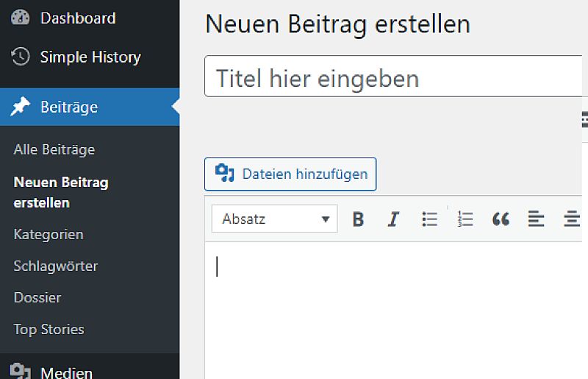Apply blockquote formatting
The width and height of the screenshot is (588, 379).
[x=501, y=219]
